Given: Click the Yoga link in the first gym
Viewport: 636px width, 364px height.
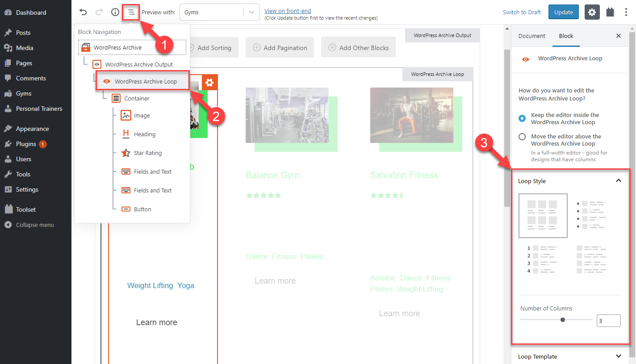Looking at the screenshot, I should click(186, 285).
